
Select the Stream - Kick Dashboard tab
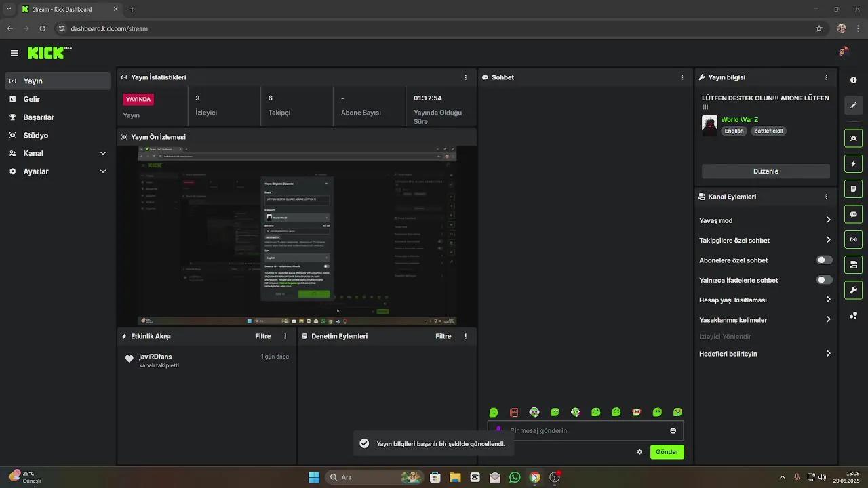click(69, 9)
